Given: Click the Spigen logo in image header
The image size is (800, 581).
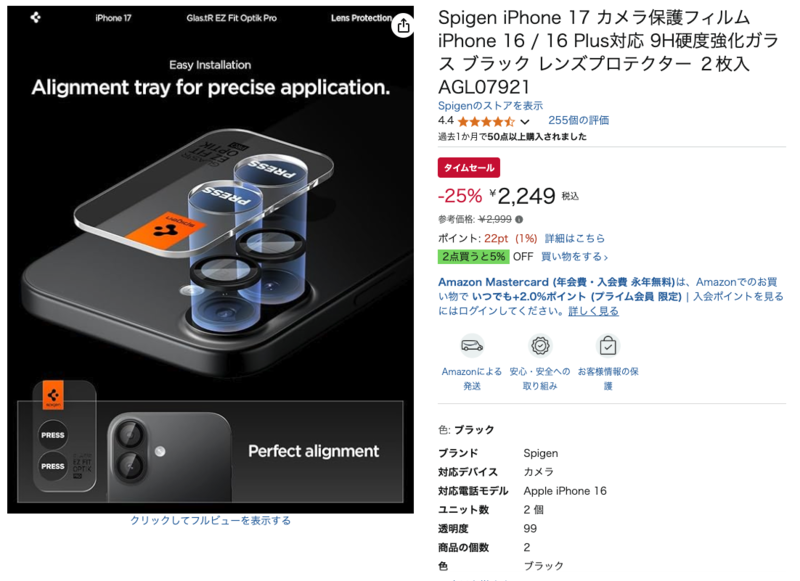Looking at the screenshot, I should click(35, 17).
